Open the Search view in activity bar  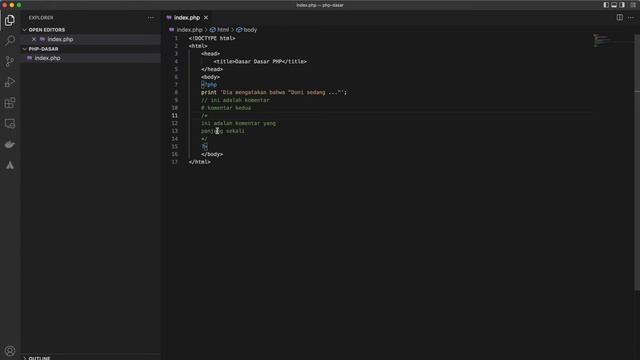[10, 40]
